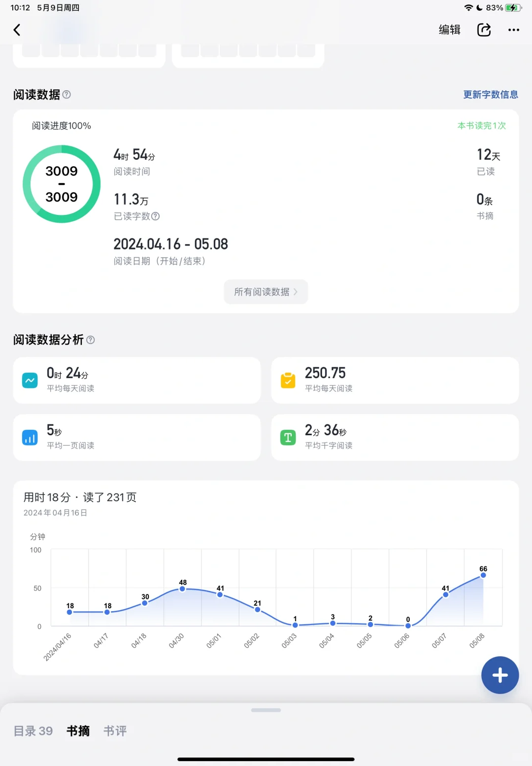
Task: Tap the 2024年04月16日 chart date
Action: pyautogui.click(x=56, y=513)
